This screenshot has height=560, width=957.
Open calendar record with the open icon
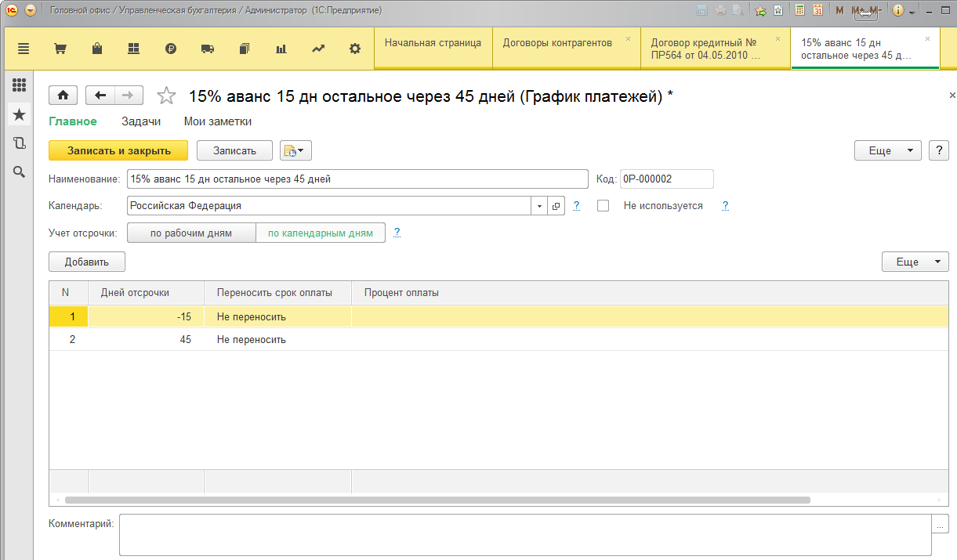pyautogui.click(x=556, y=206)
